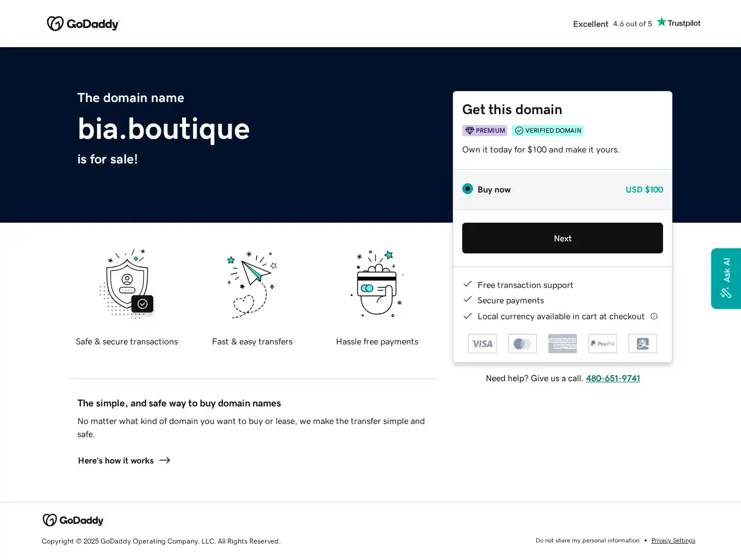This screenshot has height=560, width=741.
Task: Click the American Express icon
Action: (x=562, y=343)
